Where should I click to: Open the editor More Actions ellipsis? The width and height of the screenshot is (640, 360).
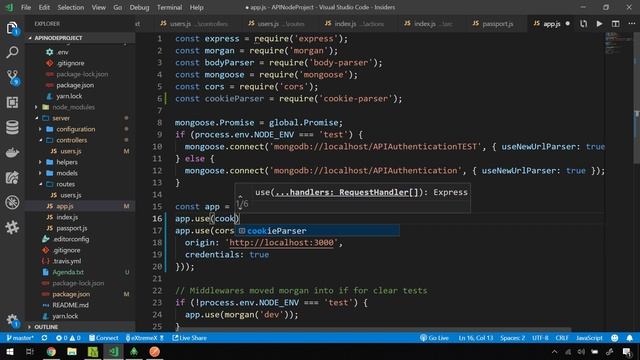point(631,24)
